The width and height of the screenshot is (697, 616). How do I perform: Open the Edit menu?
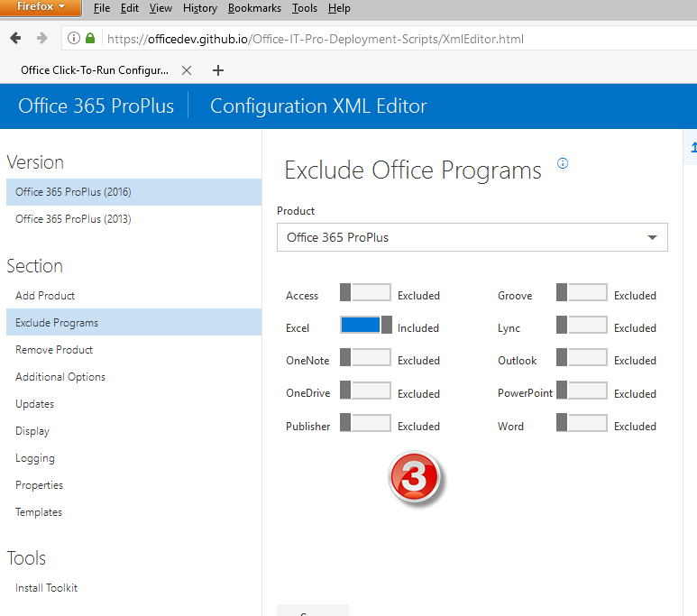pyautogui.click(x=129, y=8)
